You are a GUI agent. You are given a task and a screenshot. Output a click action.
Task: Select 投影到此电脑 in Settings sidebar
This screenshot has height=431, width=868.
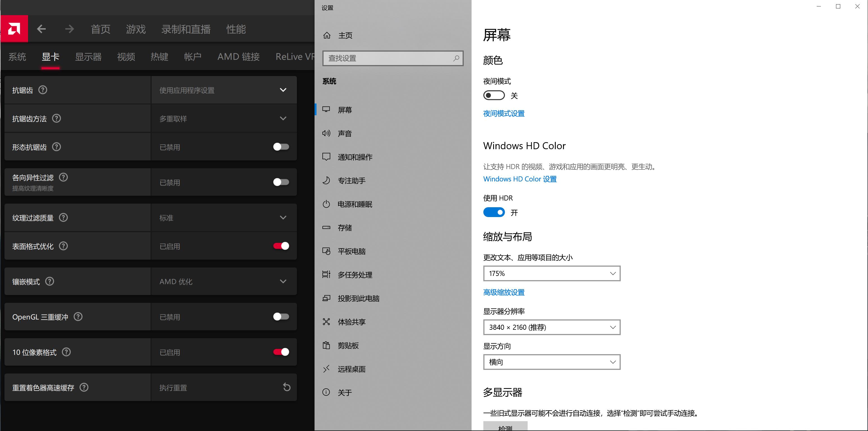tap(359, 298)
